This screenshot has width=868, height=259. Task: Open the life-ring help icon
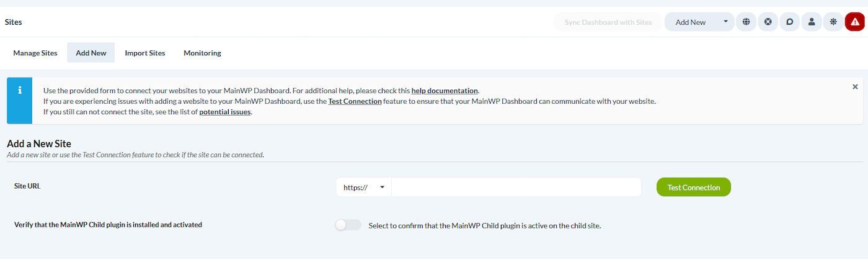[768, 22]
